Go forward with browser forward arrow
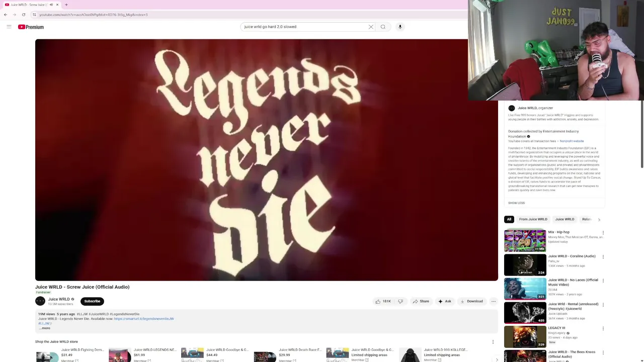The height and width of the screenshot is (362, 644). pyautogui.click(x=14, y=15)
